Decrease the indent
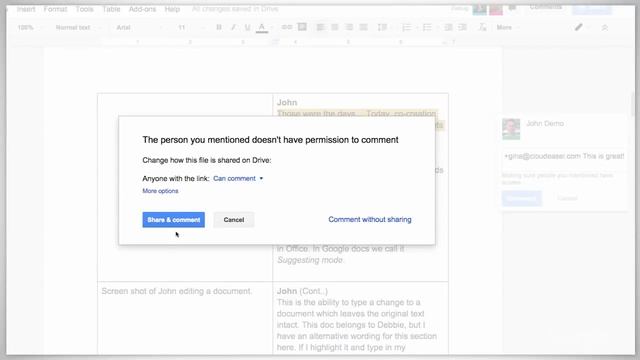 (x=448, y=27)
